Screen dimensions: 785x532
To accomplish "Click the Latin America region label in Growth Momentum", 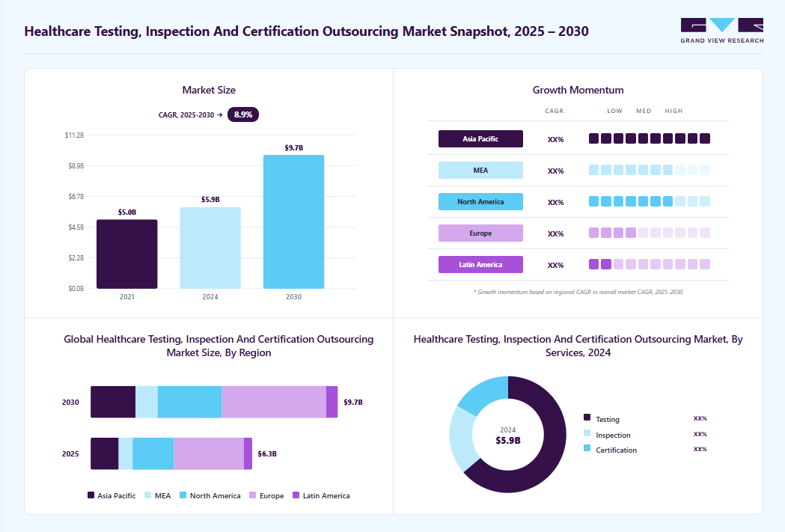I will [x=480, y=265].
